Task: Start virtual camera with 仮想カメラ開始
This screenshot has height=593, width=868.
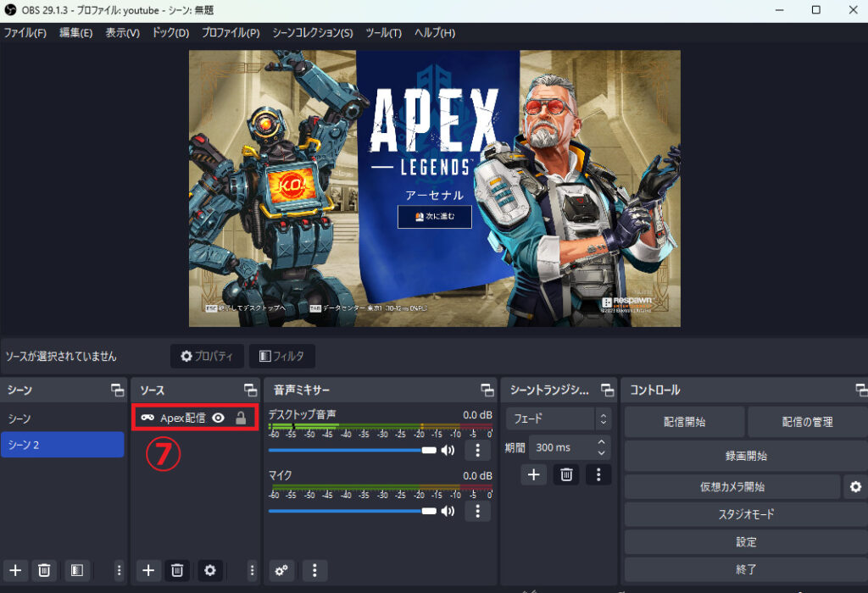Action: point(732,487)
